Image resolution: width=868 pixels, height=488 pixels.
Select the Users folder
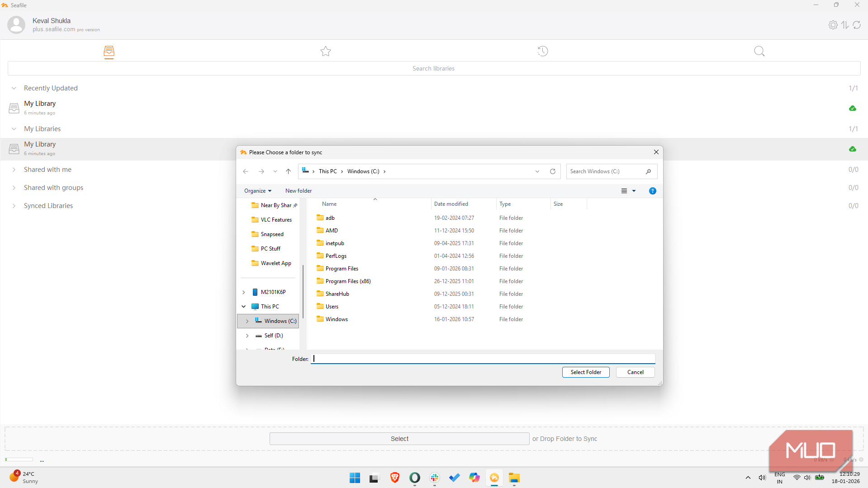(332, 307)
